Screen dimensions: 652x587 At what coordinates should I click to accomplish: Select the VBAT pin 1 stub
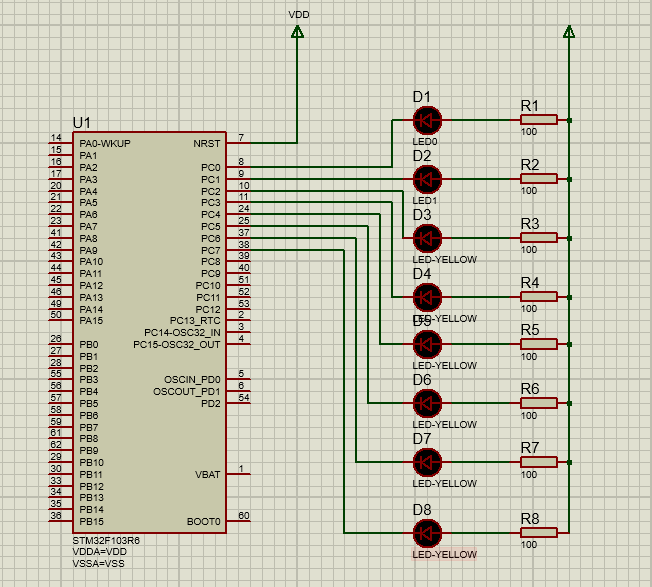[x=240, y=474]
